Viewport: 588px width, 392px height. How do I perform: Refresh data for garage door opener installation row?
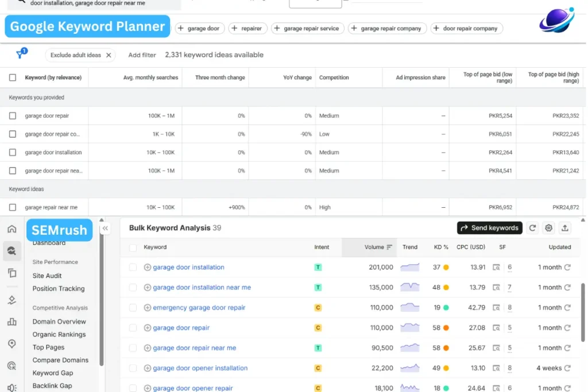pos(567,368)
